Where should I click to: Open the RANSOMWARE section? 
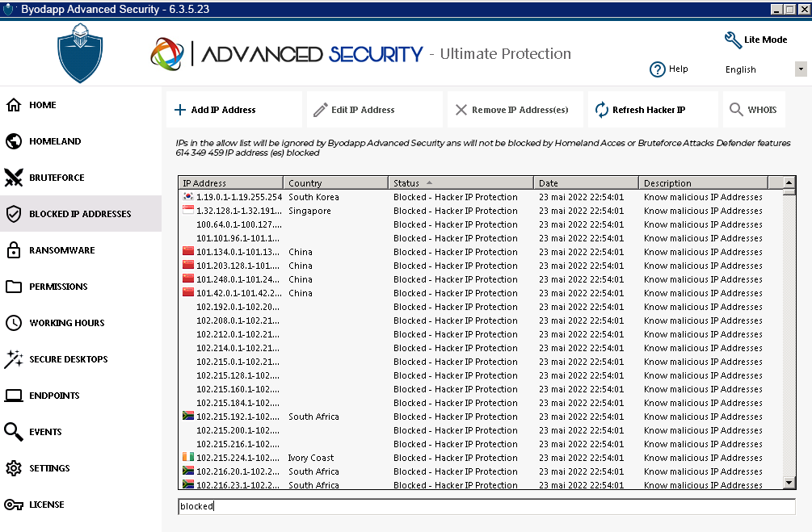[x=81, y=249]
